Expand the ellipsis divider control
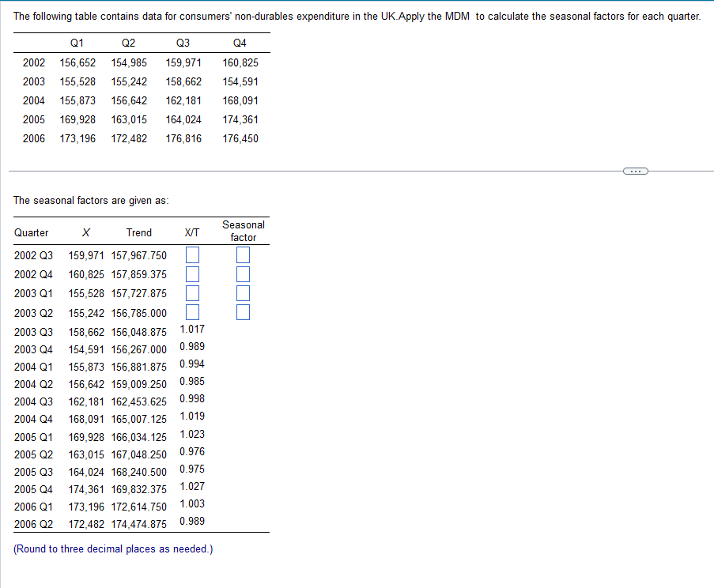The image size is (714, 588). click(635, 170)
